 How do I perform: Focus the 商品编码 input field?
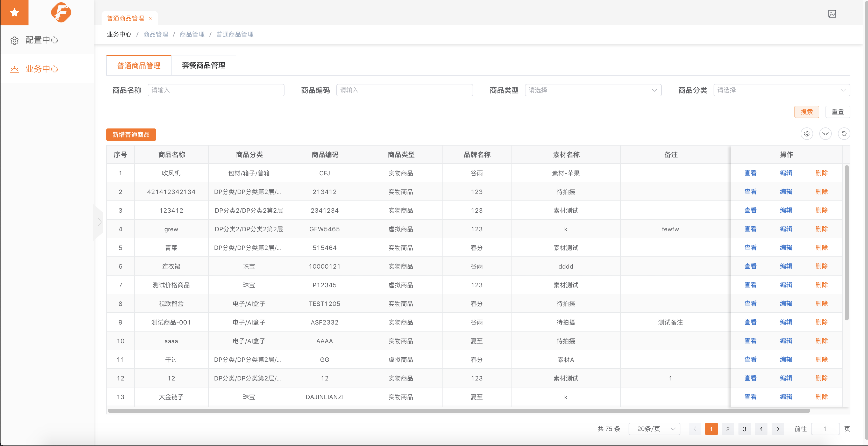[x=404, y=90]
